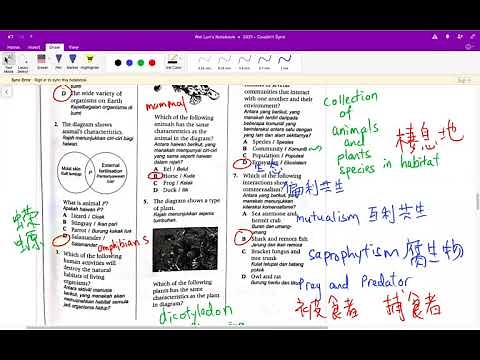Pick the Pen drawing tool

pyautogui.click(x=59, y=62)
